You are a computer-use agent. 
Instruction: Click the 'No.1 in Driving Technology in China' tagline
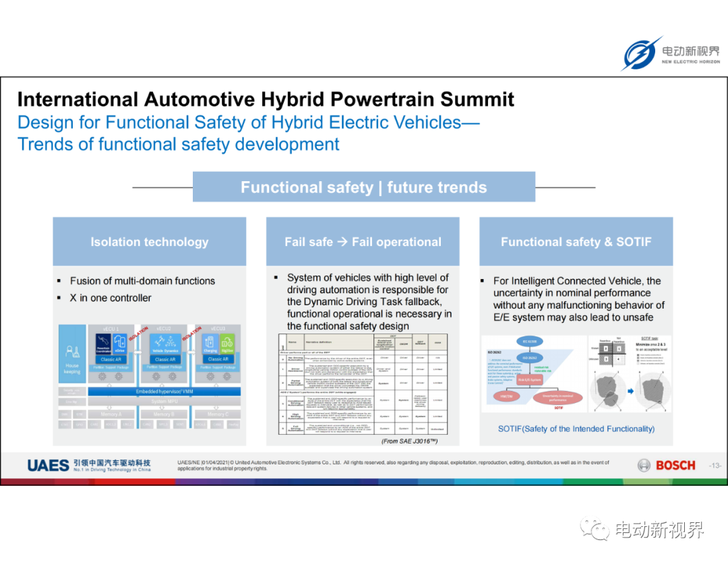[112, 470]
